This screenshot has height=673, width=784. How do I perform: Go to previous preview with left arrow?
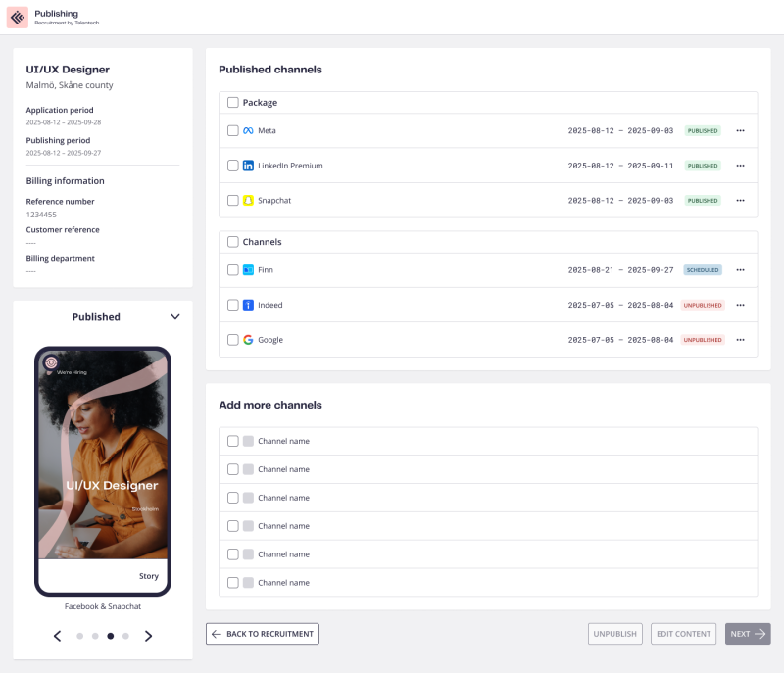tap(58, 636)
